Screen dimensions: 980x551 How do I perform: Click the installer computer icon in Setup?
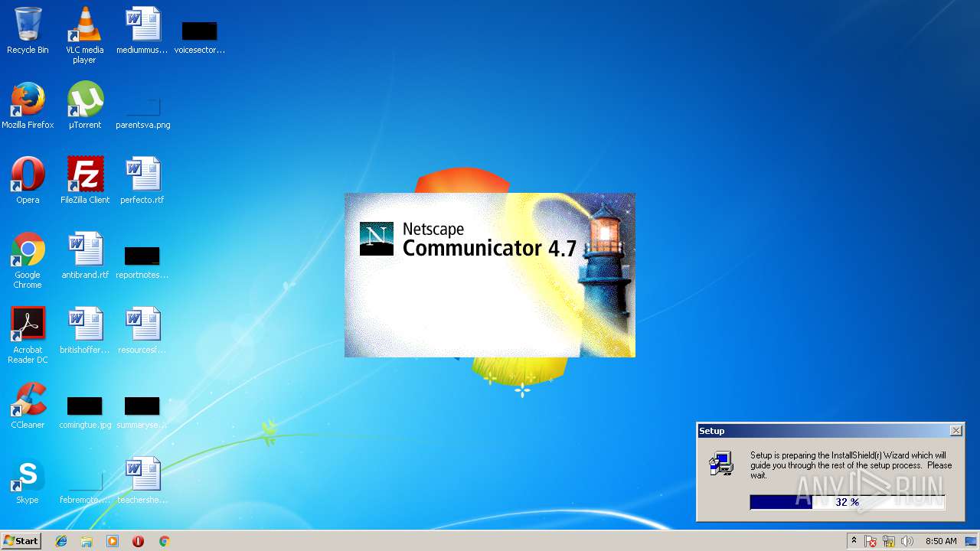point(721,465)
